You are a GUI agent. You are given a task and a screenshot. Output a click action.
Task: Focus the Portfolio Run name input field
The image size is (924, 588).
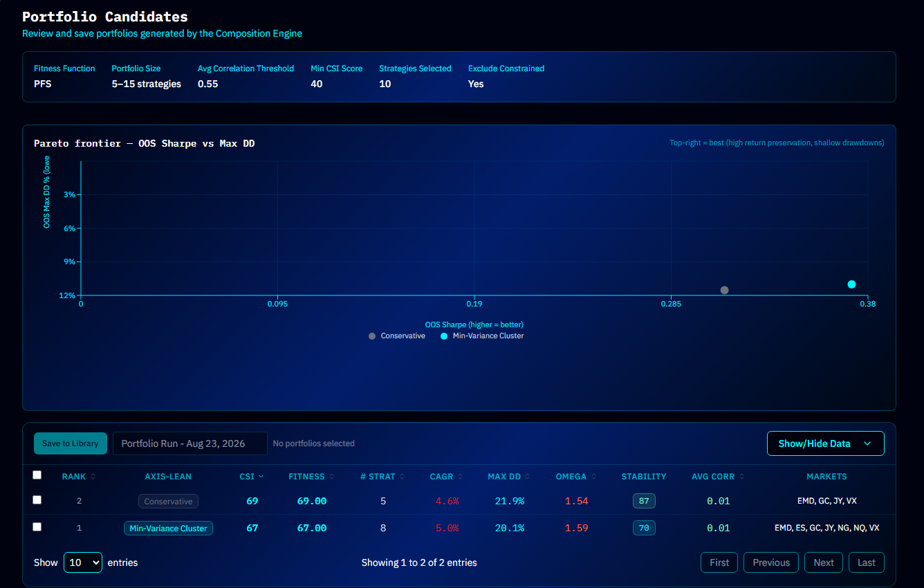190,443
